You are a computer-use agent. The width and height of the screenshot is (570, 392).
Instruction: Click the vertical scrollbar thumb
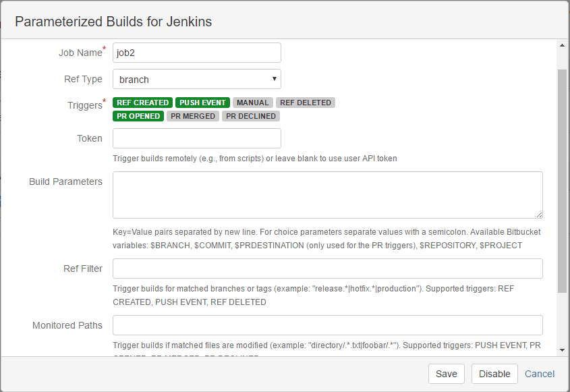coord(562,180)
